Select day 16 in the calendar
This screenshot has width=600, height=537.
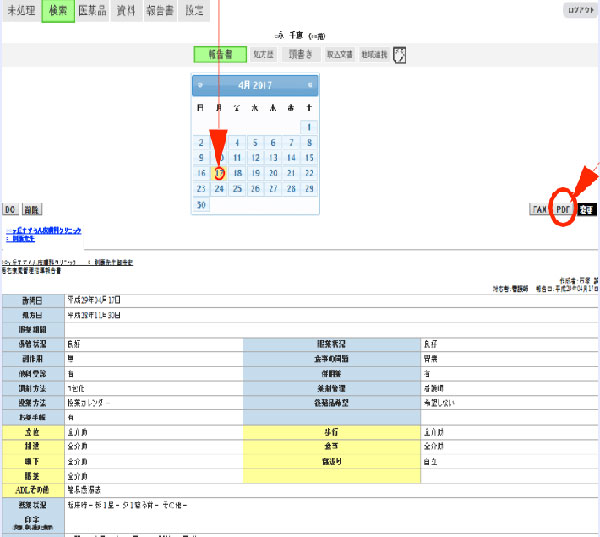201,173
